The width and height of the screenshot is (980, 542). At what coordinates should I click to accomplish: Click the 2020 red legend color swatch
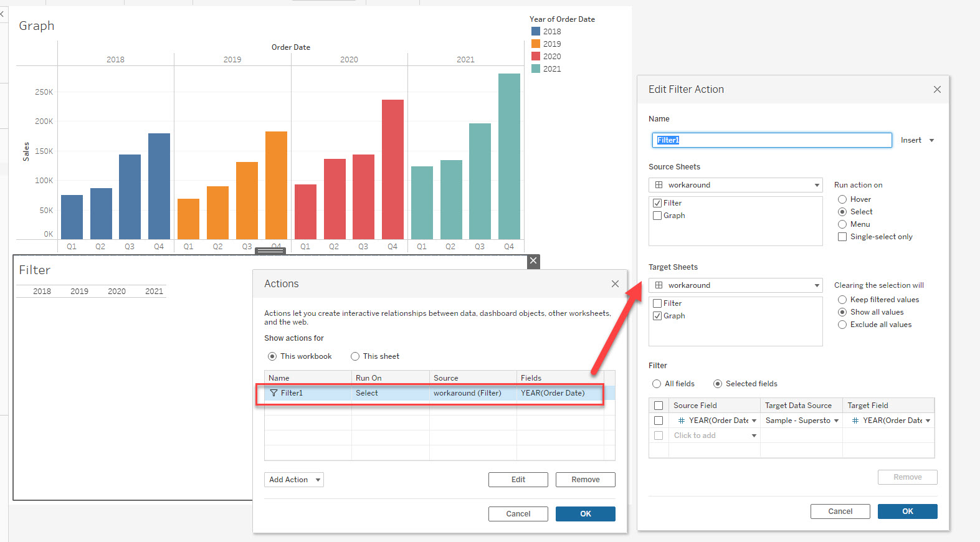pos(536,56)
